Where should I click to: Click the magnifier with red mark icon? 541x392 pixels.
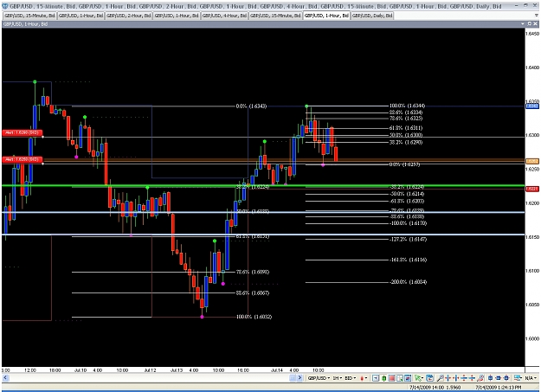pos(481,378)
